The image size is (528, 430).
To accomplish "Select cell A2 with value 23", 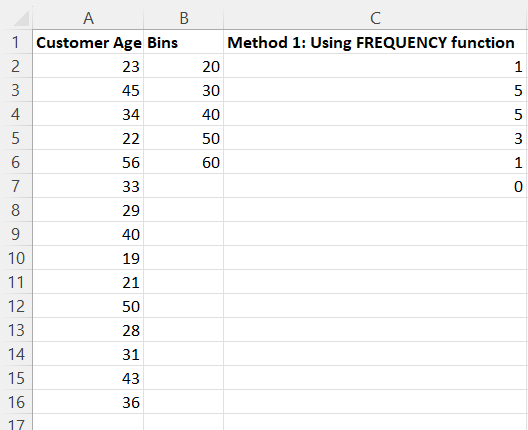I will (88, 66).
